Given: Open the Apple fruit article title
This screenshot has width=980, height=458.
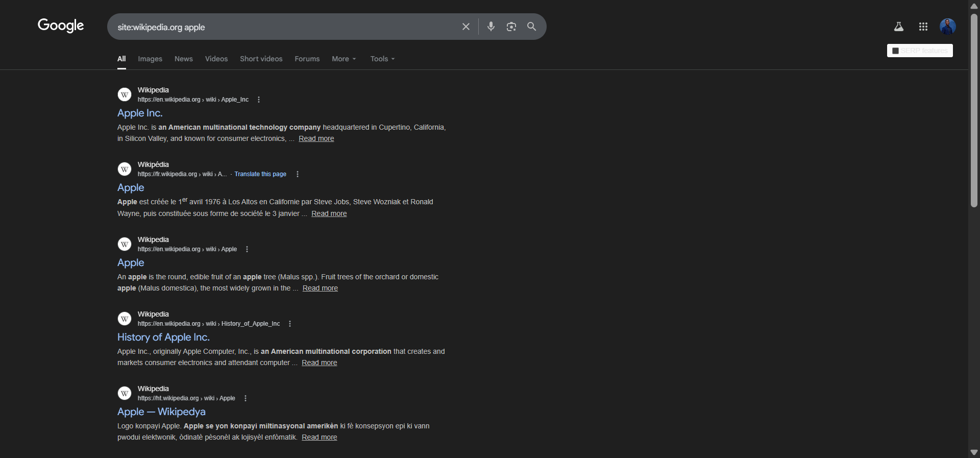Looking at the screenshot, I should tap(131, 262).
